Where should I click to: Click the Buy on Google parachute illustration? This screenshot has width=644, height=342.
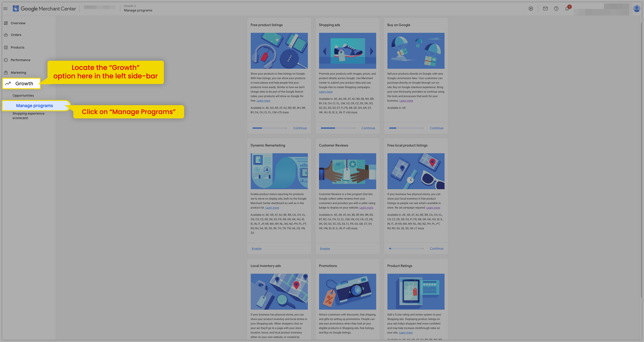(416, 51)
